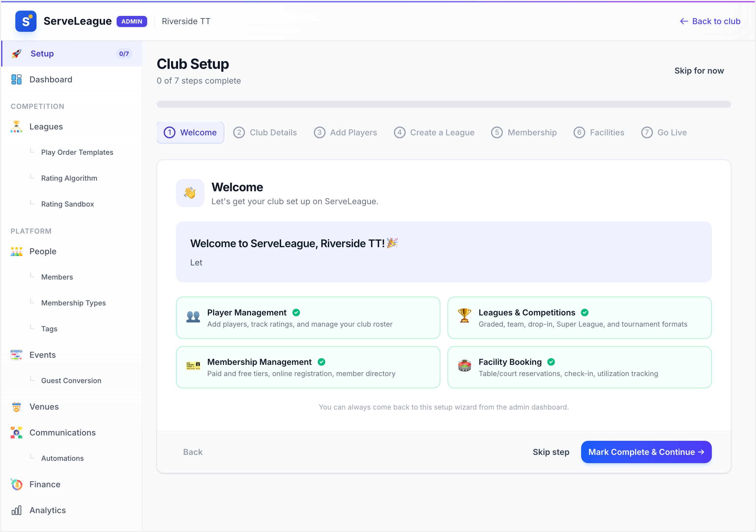Select the Go Live step
Image resolution: width=756 pixels, height=532 pixels.
click(x=664, y=132)
